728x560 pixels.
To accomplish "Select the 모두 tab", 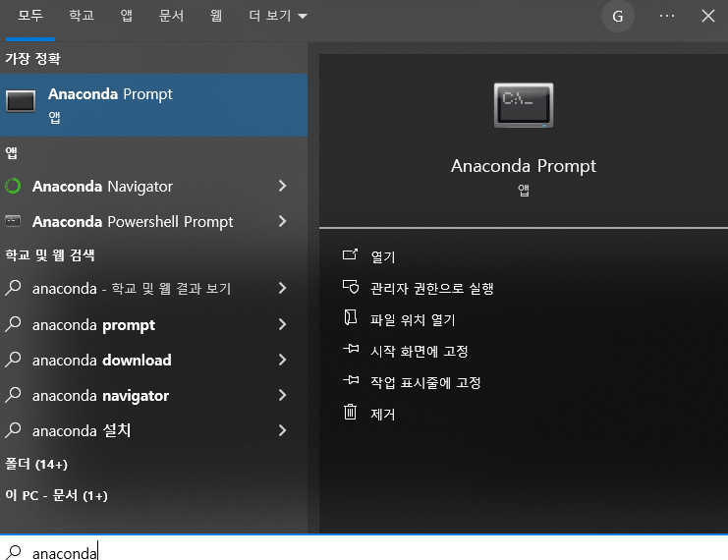I will coord(30,16).
